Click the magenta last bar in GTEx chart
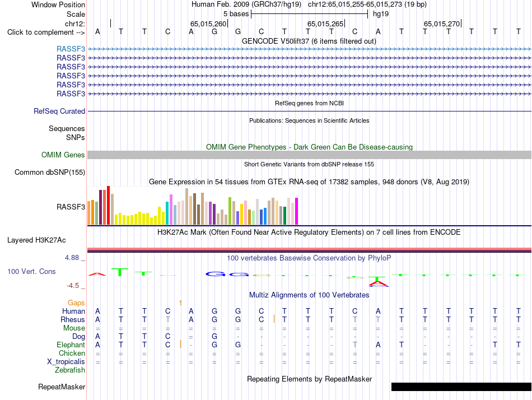Viewport: 532px width, 400px height. pos(297,211)
